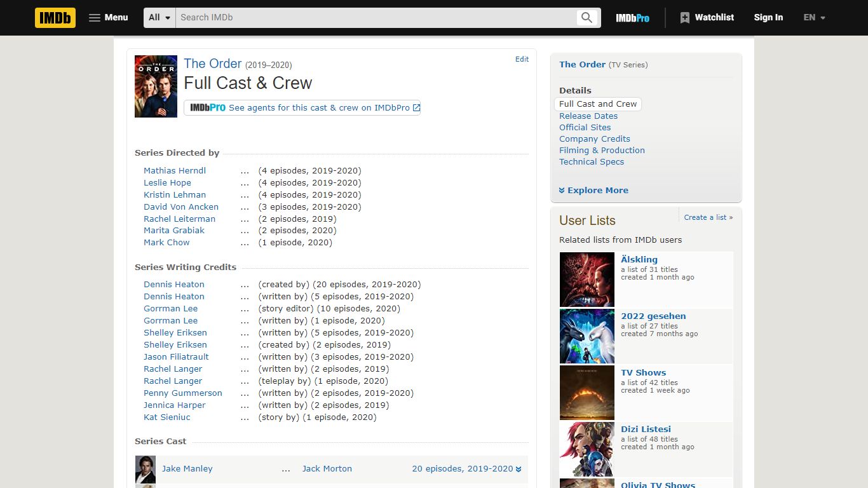The height and width of the screenshot is (488, 868).
Task: Open writer Penny Gummerson
Action: click(x=183, y=393)
